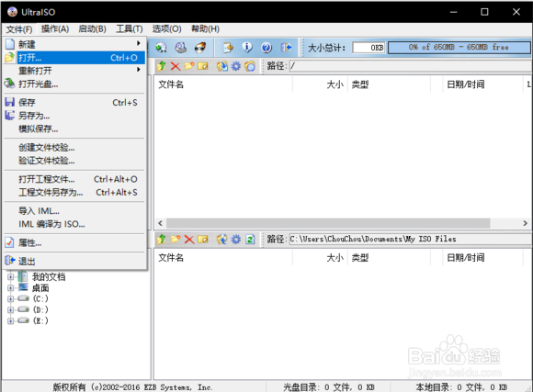Click the make CD/DVD image toolbar icon
This screenshot has height=392, width=533.
161,48
